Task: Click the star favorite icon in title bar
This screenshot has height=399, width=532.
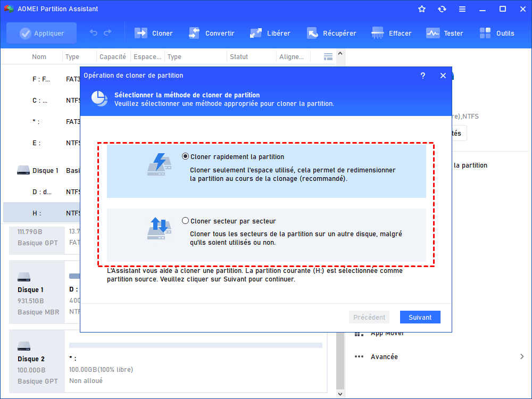Action: point(422,9)
